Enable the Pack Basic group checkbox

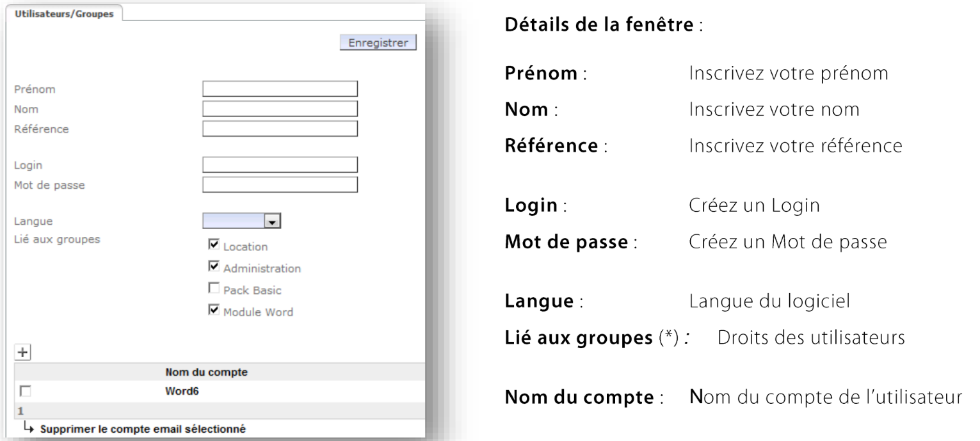tap(212, 290)
